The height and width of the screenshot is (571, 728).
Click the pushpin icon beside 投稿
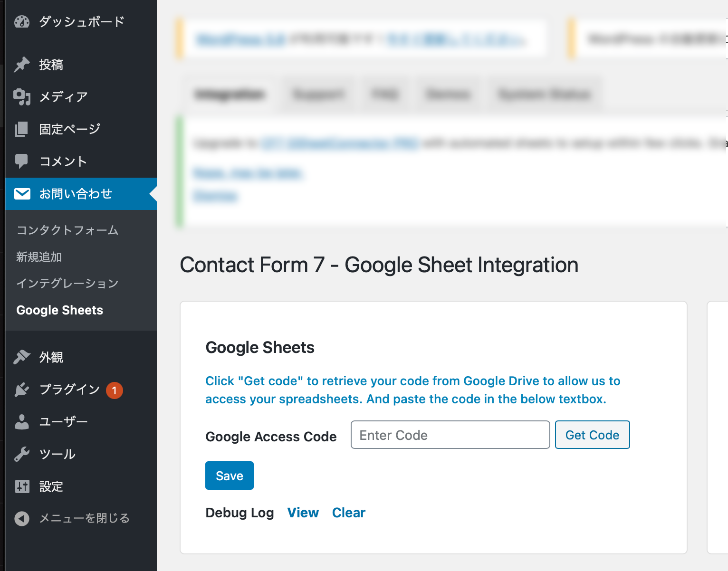pos(22,64)
